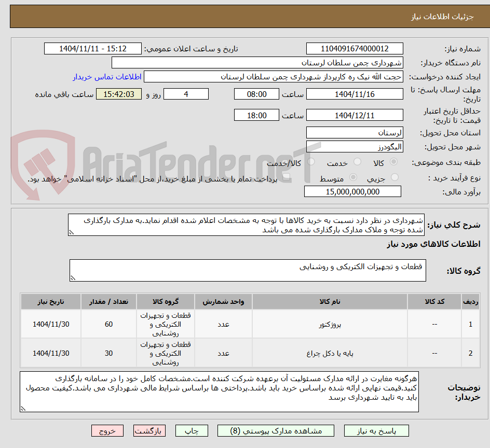Screen dimensions: 490x448
Task: Select the خدمت radio button
Action: (357, 162)
